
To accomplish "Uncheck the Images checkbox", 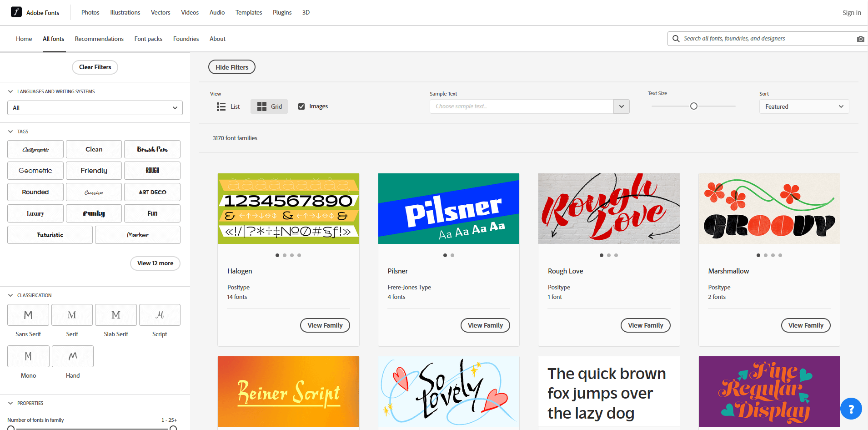I will point(301,106).
